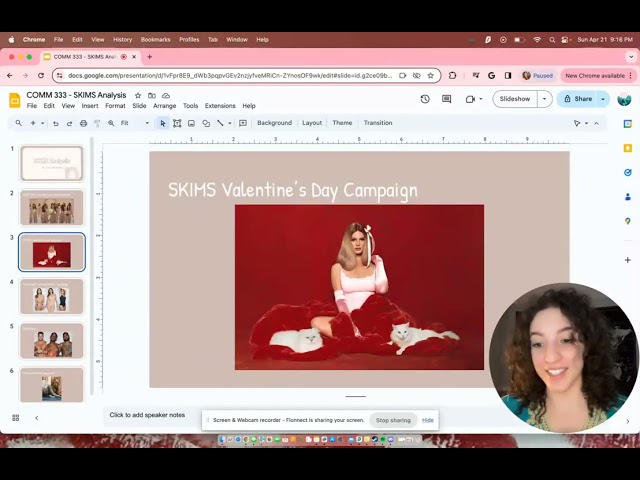Click the pointer mode icon at toolbar right

577,123
